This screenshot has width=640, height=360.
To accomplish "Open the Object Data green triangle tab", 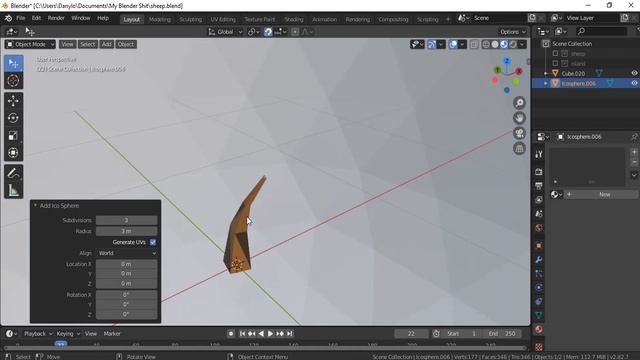I will pyautogui.click(x=539, y=315).
